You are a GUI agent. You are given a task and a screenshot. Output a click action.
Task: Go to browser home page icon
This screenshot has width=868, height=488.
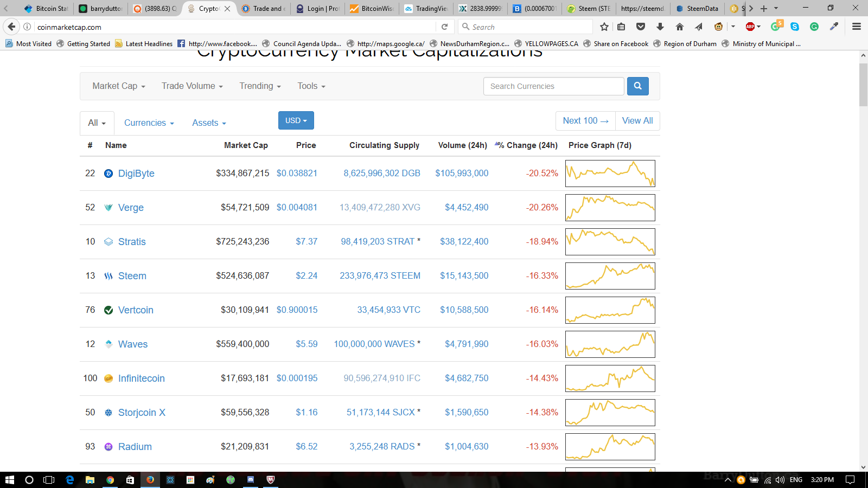679,27
